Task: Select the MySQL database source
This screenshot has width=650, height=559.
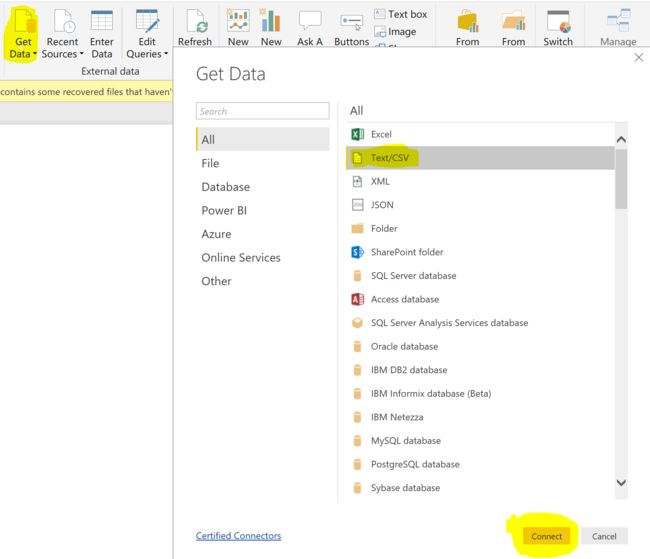Action: click(x=480, y=440)
